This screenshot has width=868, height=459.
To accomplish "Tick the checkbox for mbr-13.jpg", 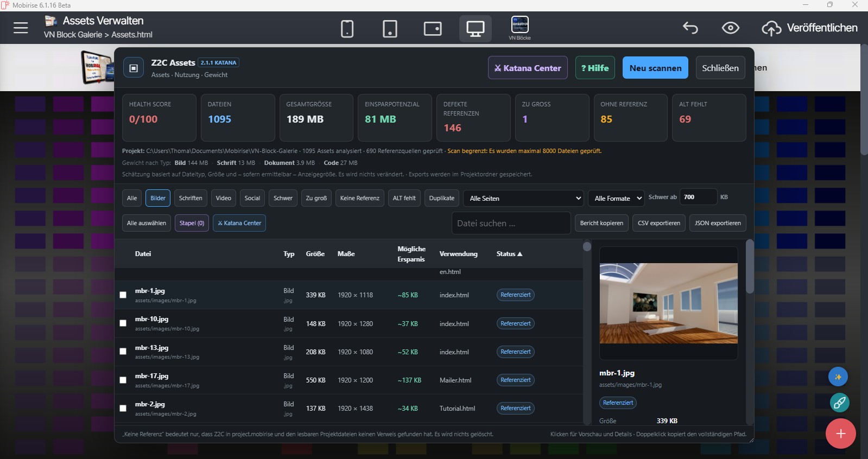I will [123, 352].
